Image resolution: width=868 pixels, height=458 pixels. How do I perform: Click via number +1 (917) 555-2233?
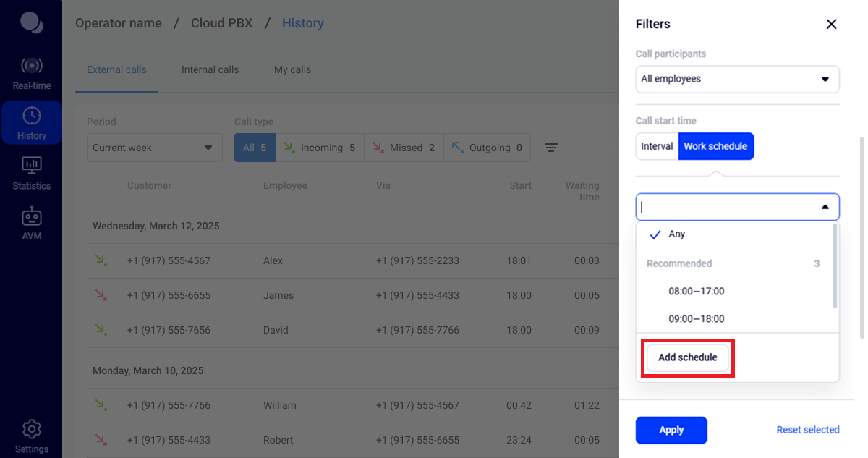pyautogui.click(x=417, y=260)
